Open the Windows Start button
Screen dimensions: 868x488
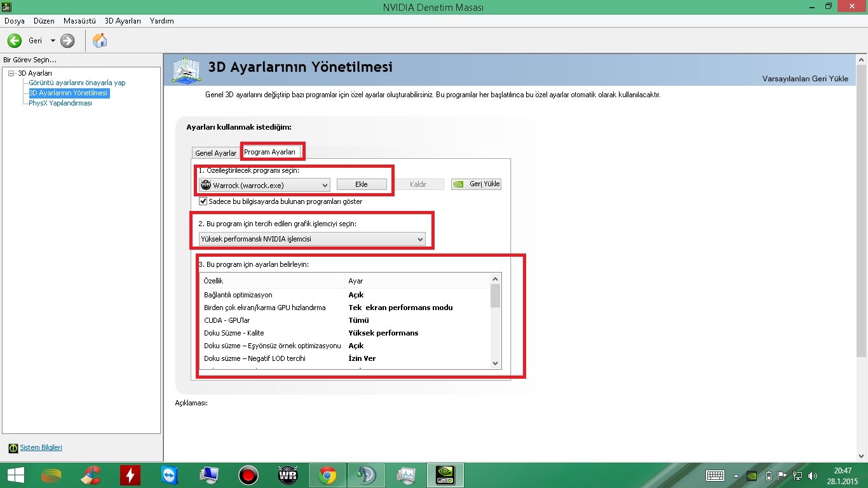16,475
